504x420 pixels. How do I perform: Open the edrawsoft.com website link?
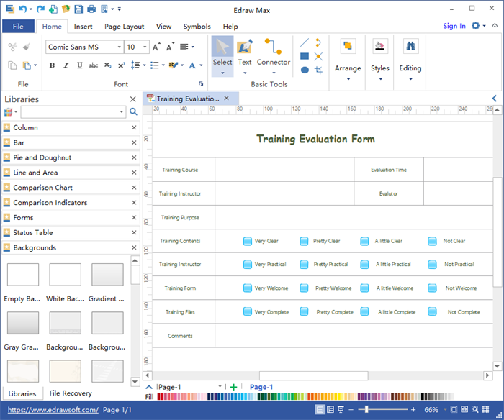51,410
